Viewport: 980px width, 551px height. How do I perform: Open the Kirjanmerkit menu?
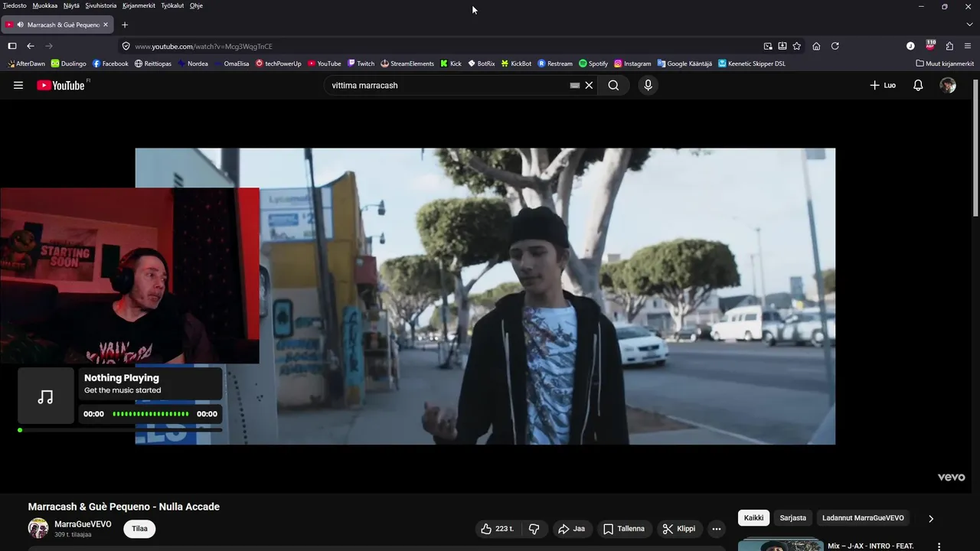[x=139, y=5]
